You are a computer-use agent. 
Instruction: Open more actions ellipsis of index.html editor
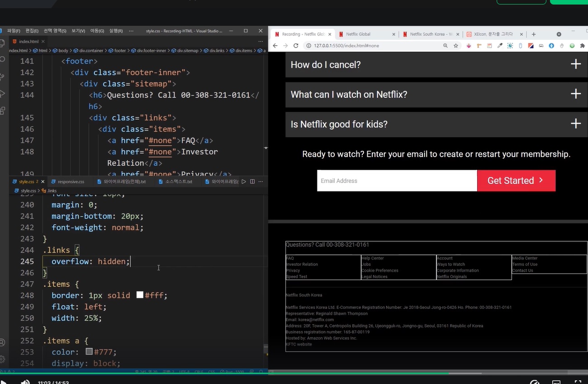pos(261,41)
